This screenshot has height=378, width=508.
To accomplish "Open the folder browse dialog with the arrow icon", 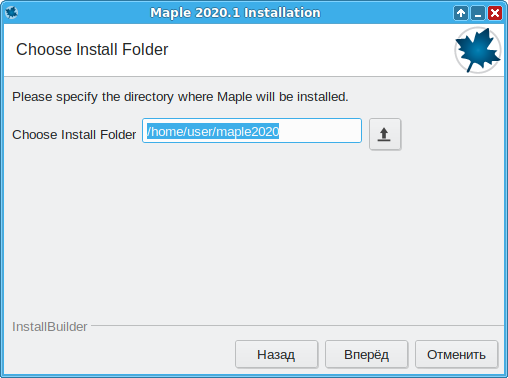I will [x=385, y=134].
